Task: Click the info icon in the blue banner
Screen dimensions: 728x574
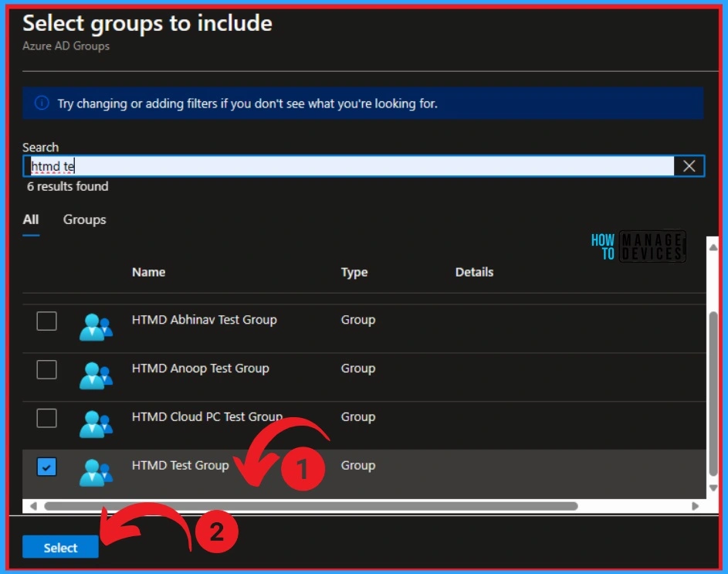Action: [42, 103]
